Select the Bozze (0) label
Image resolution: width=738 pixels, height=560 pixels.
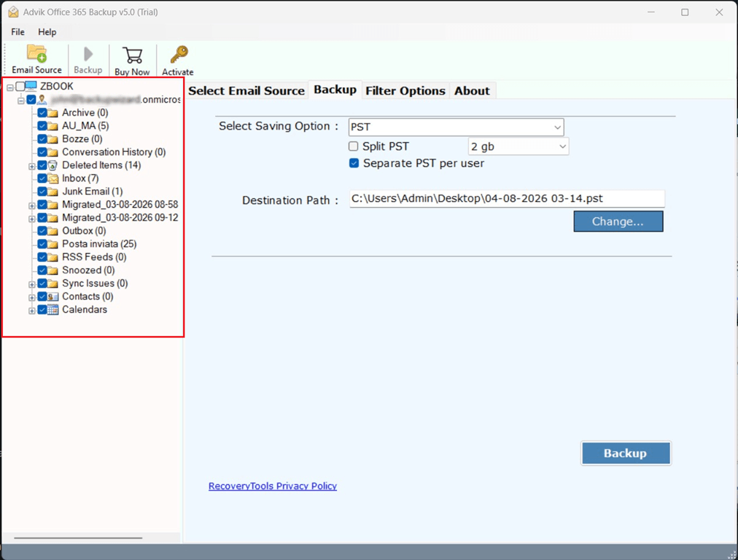coord(82,139)
